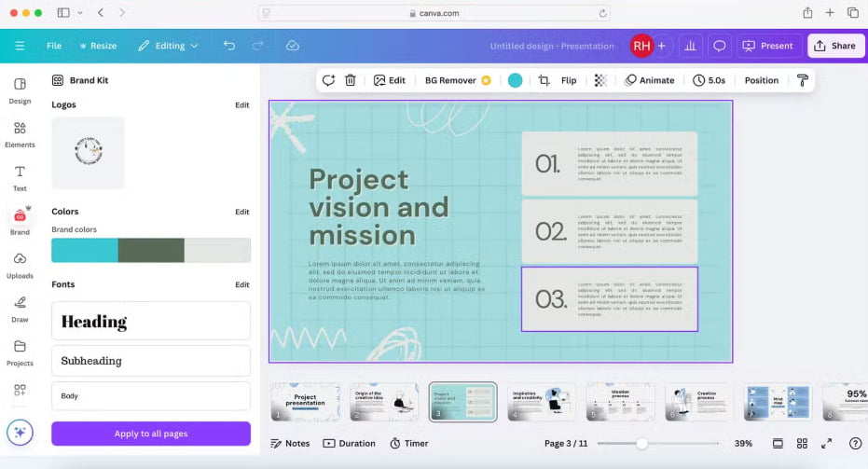868x469 pixels.
Task: Open page 1 Project presentation thumbnail
Action: [x=305, y=402]
